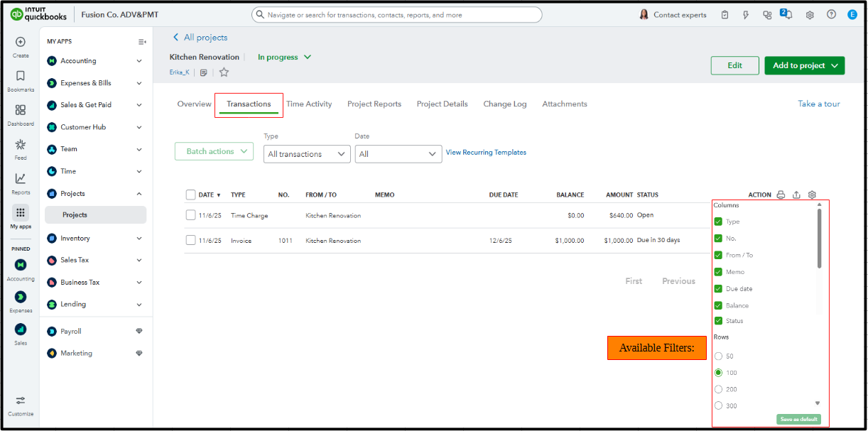
Task: Uncheck the Due date column checkbox
Action: (718, 289)
